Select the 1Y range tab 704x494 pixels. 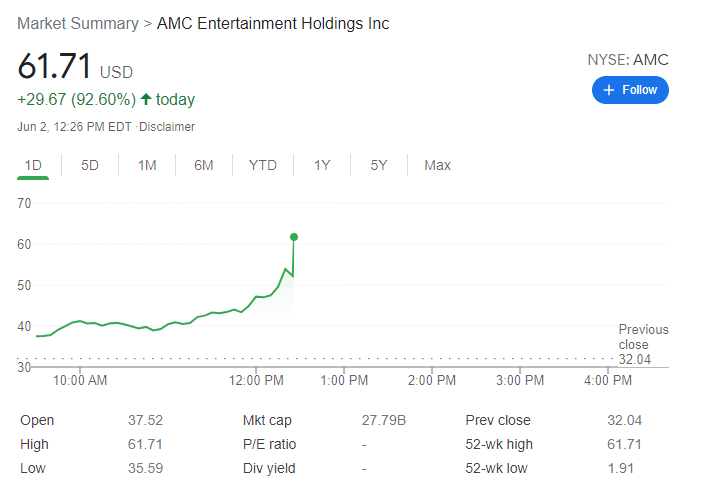coord(322,165)
